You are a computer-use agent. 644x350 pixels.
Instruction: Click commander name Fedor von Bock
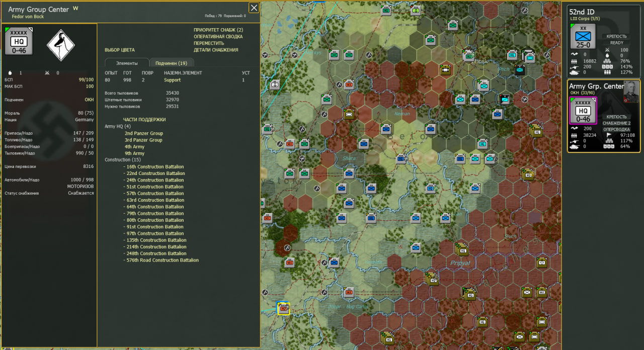28,17
